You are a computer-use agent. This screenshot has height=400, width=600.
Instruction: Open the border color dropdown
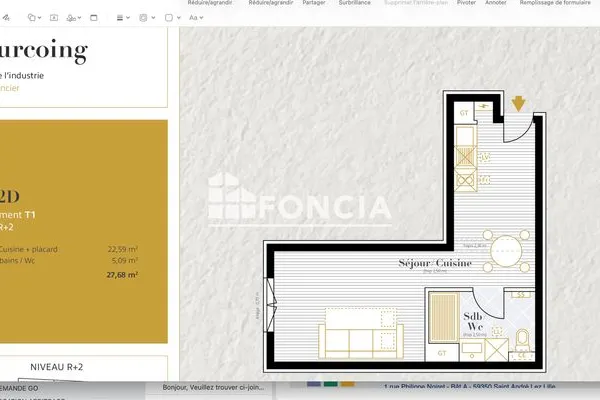click(x=147, y=18)
